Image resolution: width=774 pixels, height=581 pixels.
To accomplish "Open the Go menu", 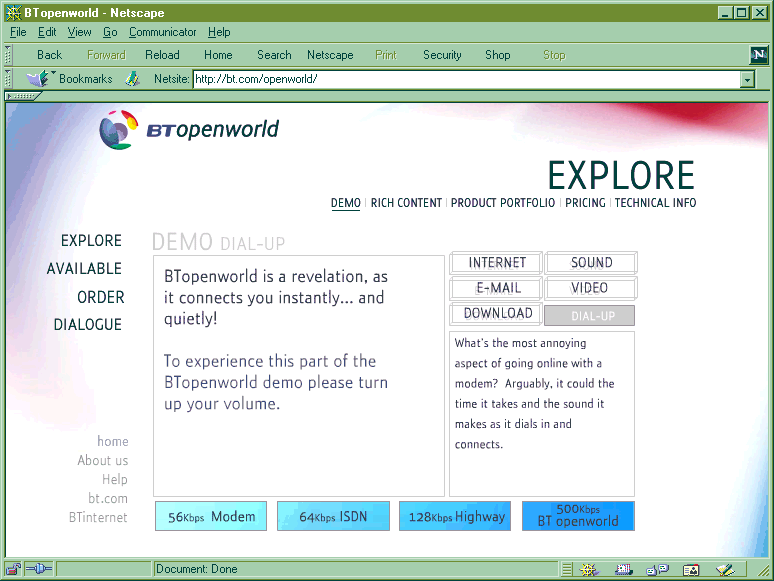I will pyautogui.click(x=110, y=32).
